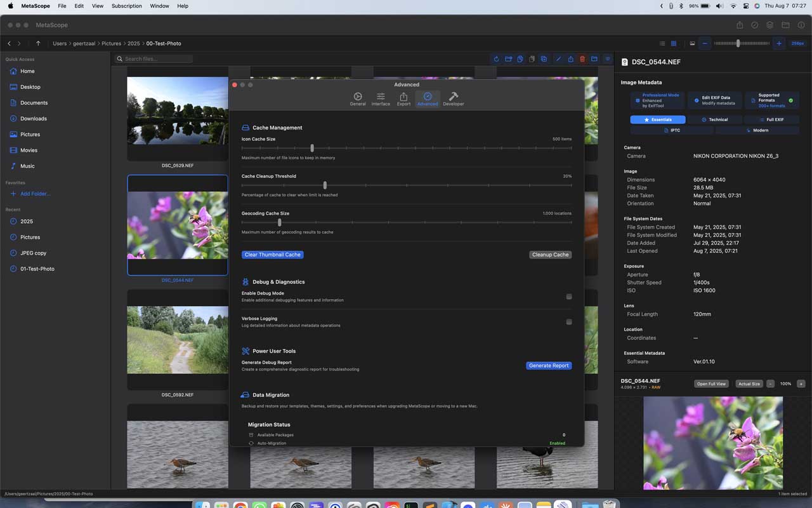Screen dimensions: 812x508
Task: Enable Debug Mode checkbox
Action: point(569,297)
